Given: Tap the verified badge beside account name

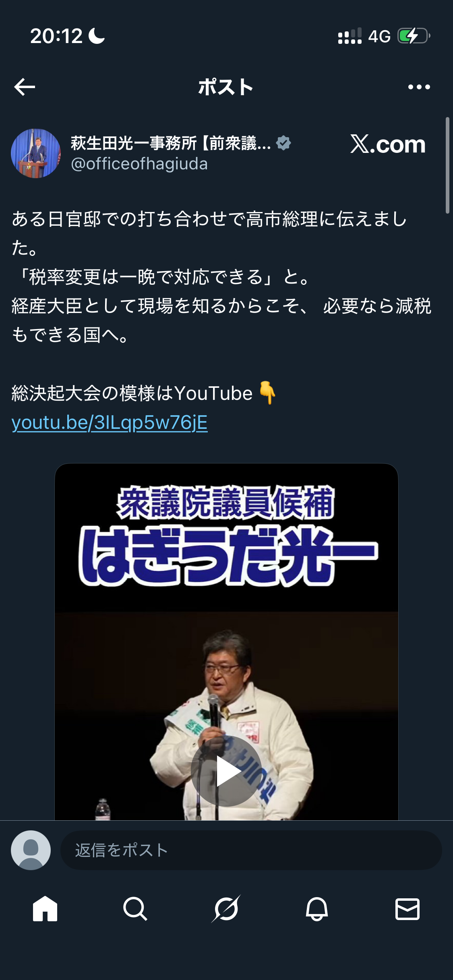Looking at the screenshot, I should [283, 143].
